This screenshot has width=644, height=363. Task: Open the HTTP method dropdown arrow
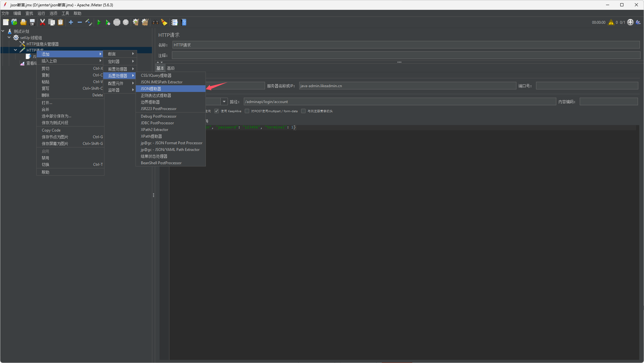tap(224, 101)
